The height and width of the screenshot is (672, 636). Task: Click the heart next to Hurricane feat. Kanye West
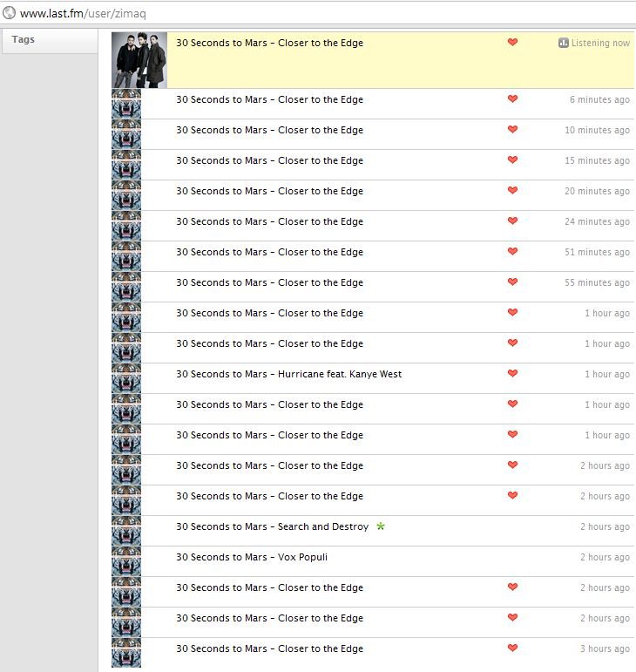coord(512,373)
